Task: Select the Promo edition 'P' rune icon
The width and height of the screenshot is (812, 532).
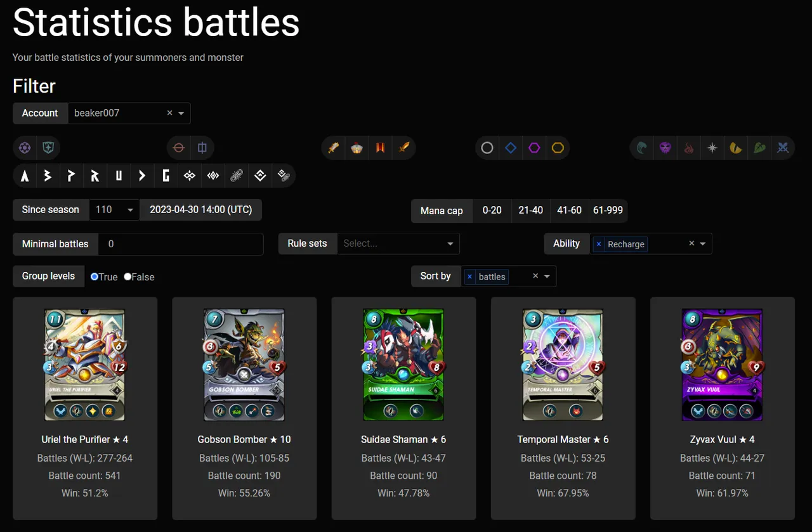Action: (x=72, y=176)
